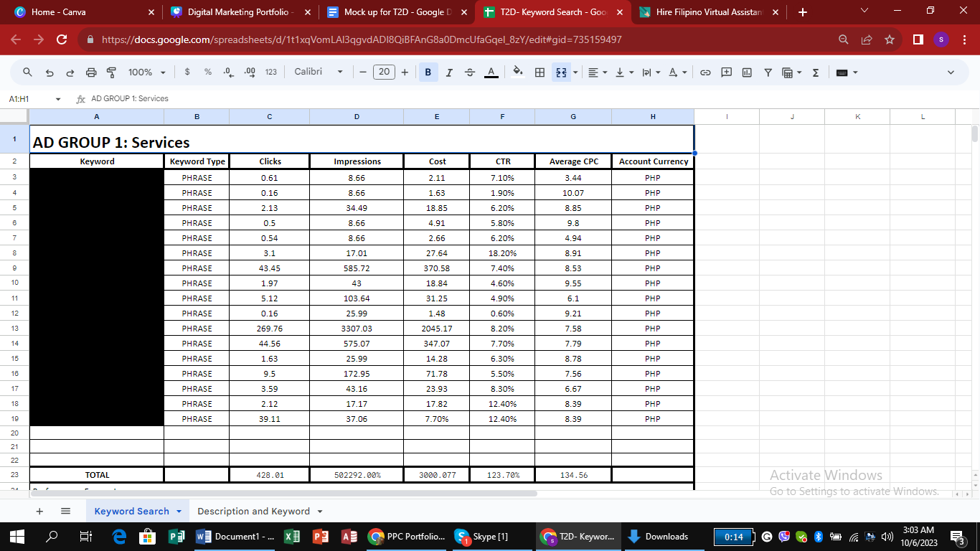Collapse the toolbar with chevron

tap(951, 72)
